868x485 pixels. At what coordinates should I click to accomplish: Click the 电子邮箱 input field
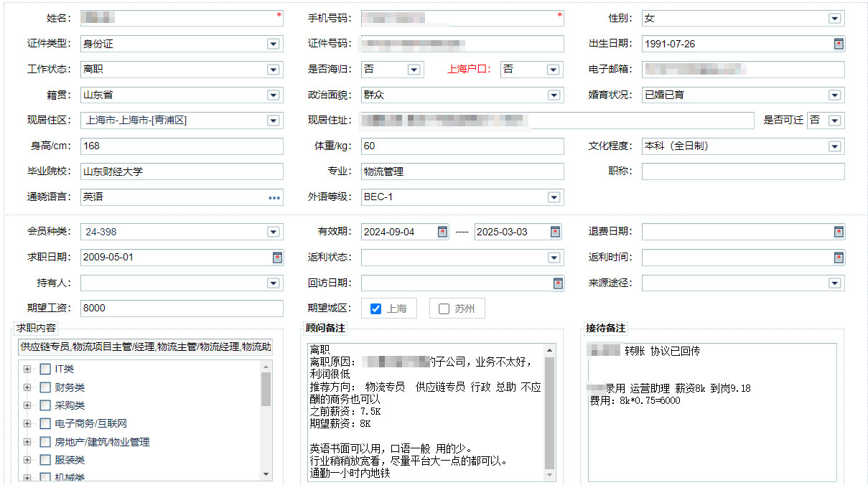[x=743, y=70]
